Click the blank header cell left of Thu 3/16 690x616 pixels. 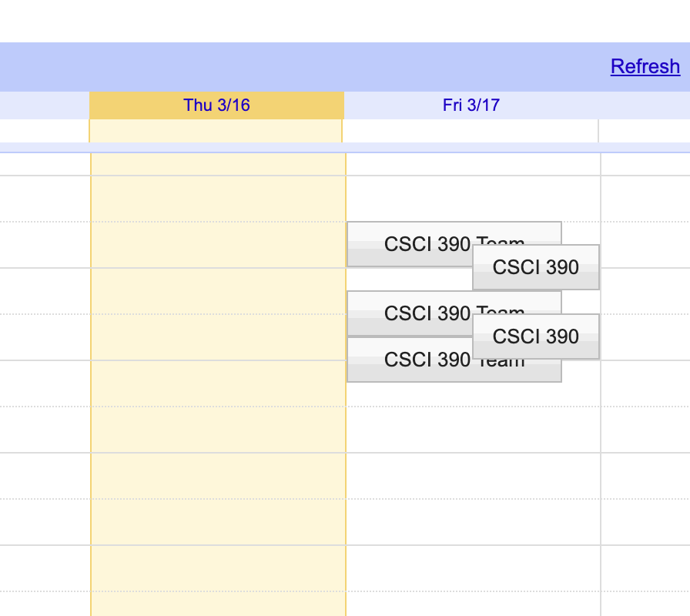pos(45,105)
